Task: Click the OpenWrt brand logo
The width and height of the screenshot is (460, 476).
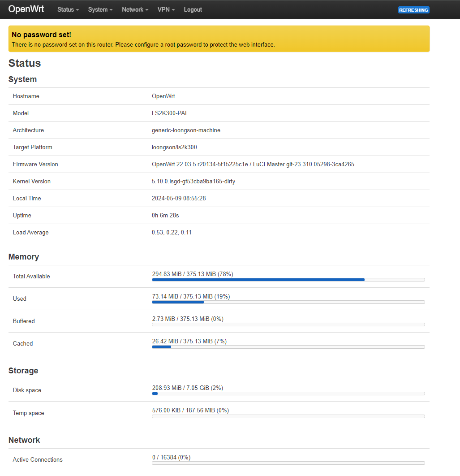Action: 26,9
